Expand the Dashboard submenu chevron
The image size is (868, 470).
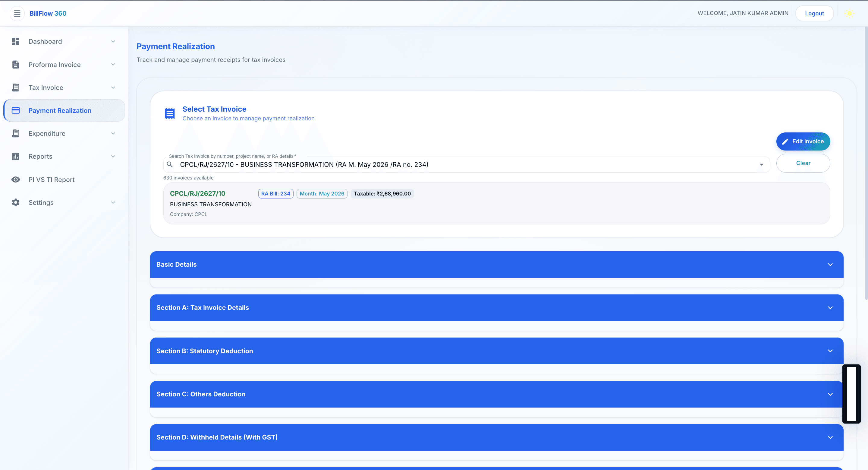pyautogui.click(x=113, y=41)
